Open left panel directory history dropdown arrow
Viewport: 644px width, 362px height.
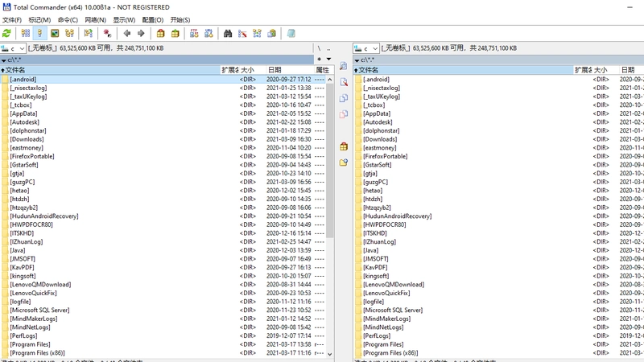coord(328,59)
